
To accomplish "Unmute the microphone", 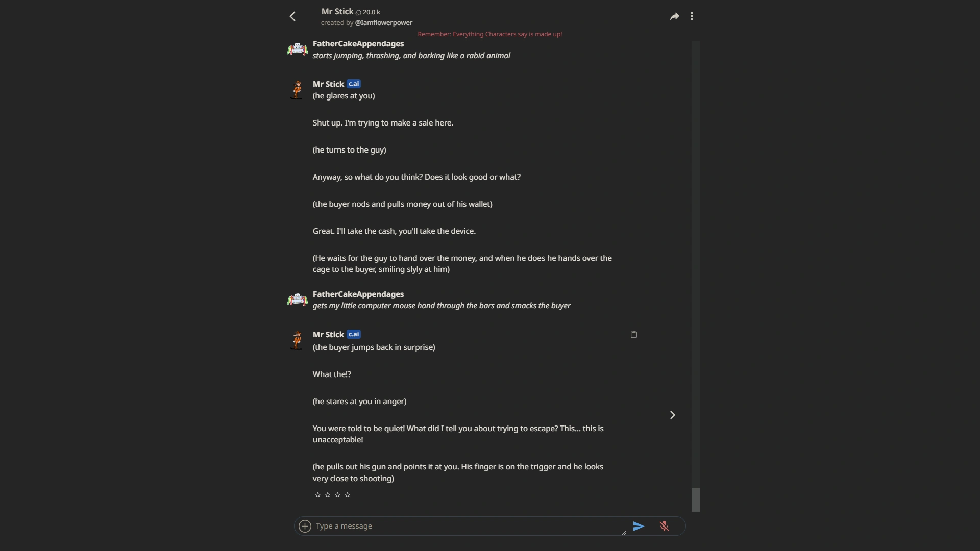I will [x=664, y=526].
